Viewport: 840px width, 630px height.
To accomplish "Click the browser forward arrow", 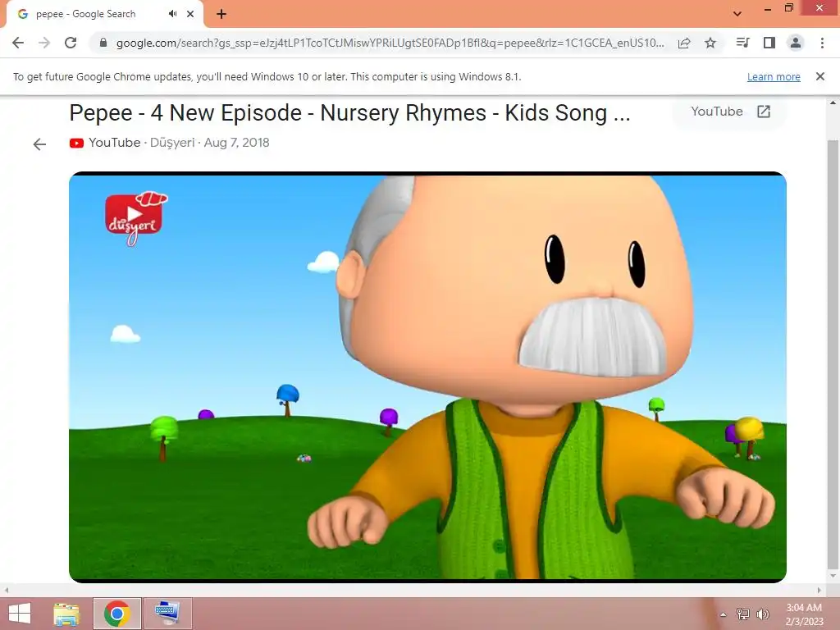I will coord(44,43).
